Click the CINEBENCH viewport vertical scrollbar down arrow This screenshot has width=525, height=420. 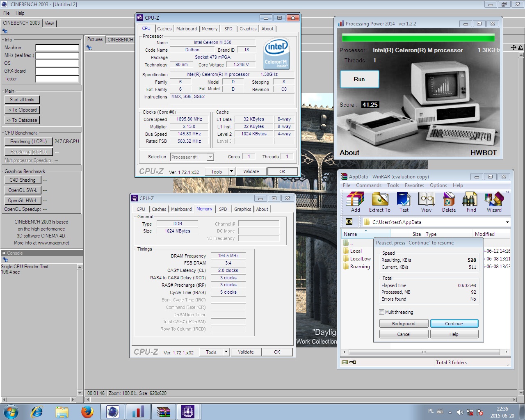pyautogui.click(x=521, y=393)
